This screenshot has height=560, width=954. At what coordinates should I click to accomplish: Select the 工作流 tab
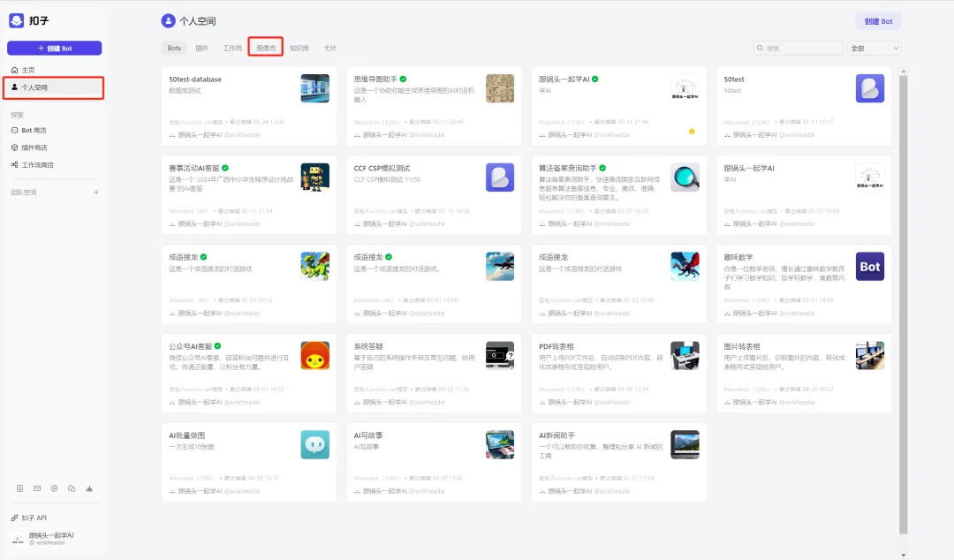[x=231, y=48]
